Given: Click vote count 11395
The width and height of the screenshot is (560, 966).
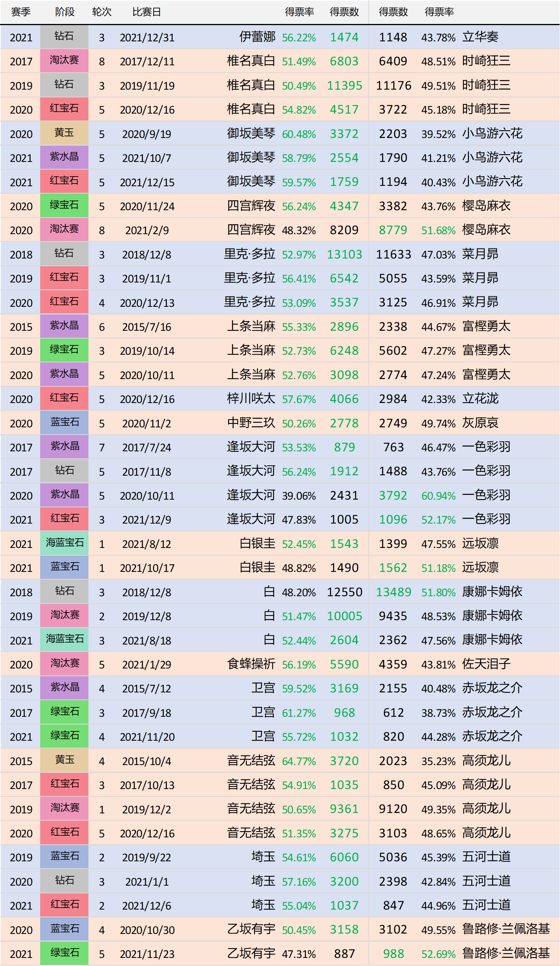Looking at the screenshot, I should tap(344, 85).
